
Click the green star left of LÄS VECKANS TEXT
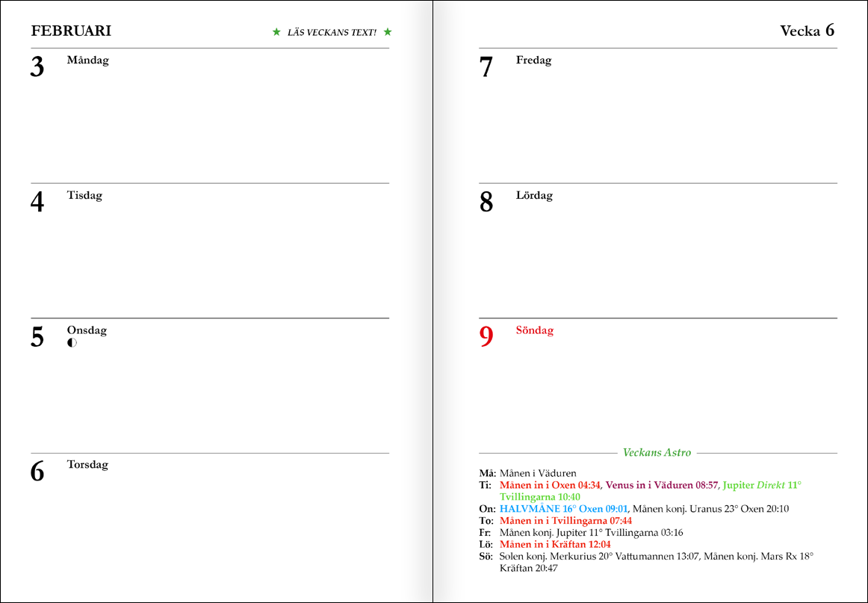276,32
